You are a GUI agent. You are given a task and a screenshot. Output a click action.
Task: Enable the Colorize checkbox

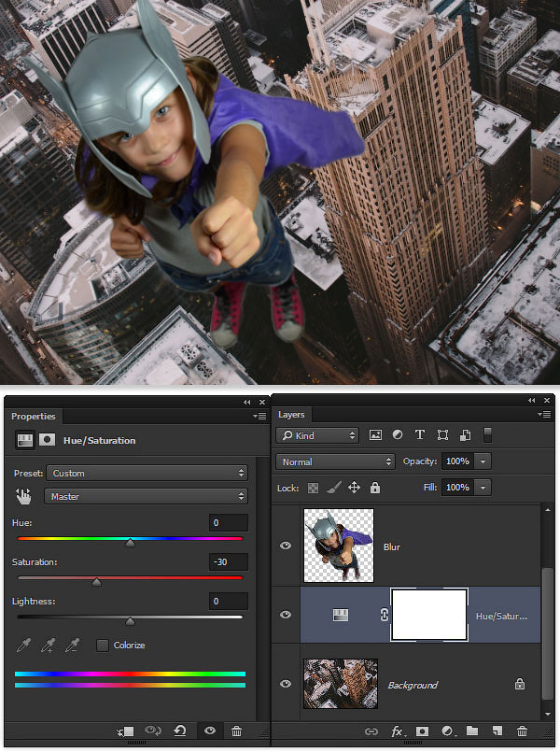102,646
